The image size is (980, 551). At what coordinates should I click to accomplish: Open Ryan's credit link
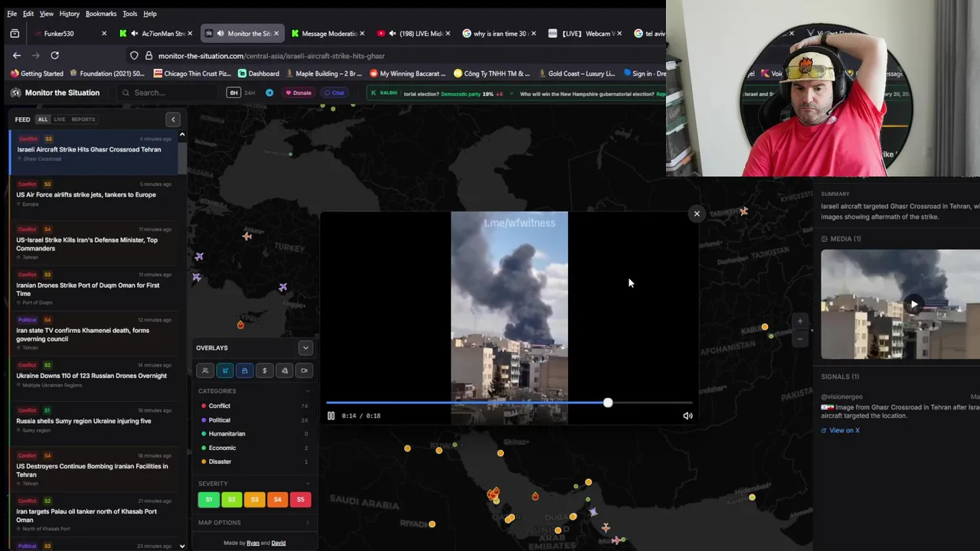(x=253, y=543)
